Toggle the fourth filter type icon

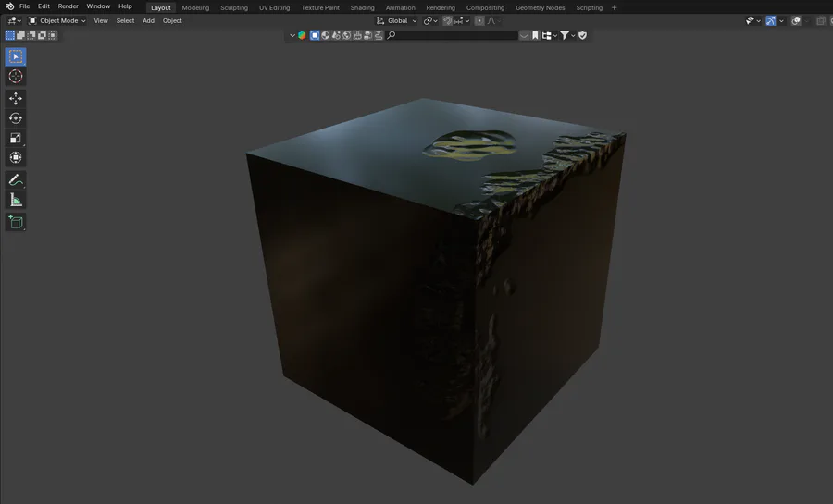(347, 35)
